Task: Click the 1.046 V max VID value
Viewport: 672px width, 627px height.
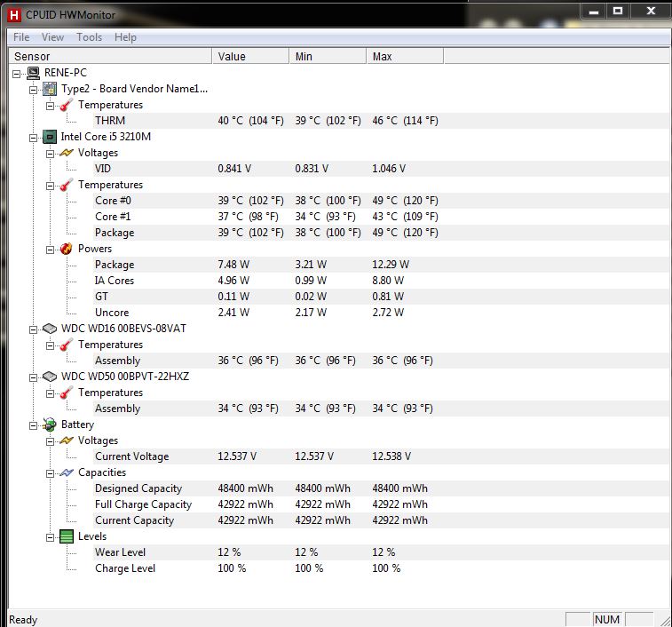Action: 389,169
